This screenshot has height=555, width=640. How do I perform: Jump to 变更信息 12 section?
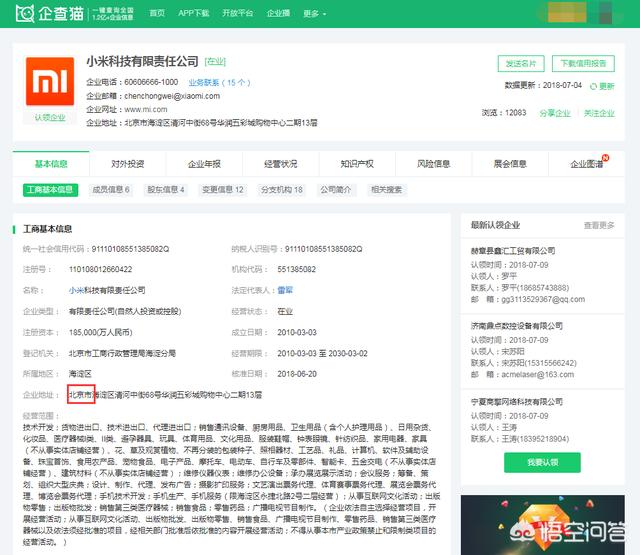tap(223, 190)
